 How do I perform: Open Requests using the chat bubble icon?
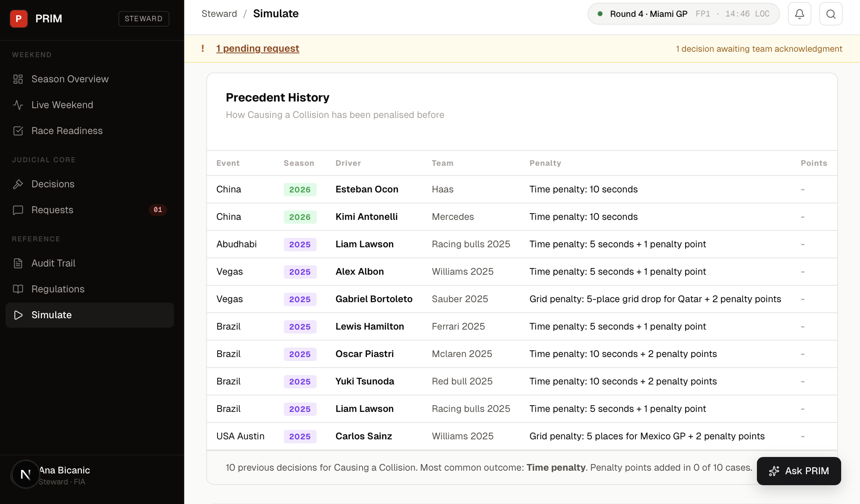[x=18, y=210]
